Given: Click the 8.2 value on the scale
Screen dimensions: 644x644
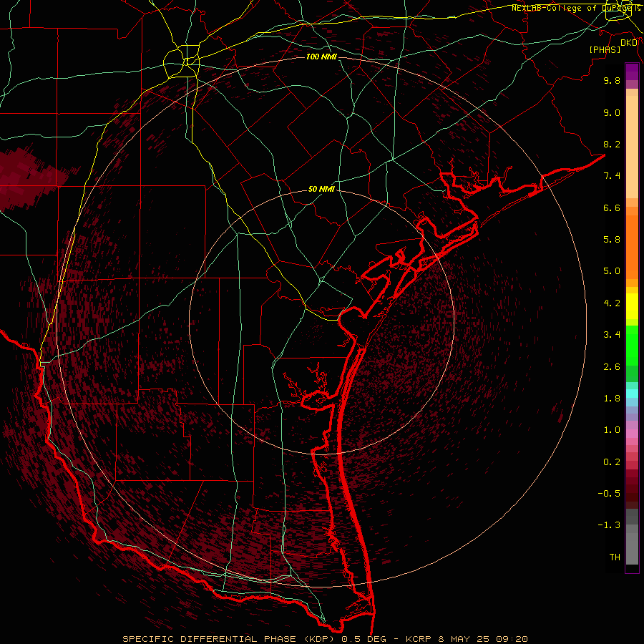Looking at the screenshot, I should (612, 144).
